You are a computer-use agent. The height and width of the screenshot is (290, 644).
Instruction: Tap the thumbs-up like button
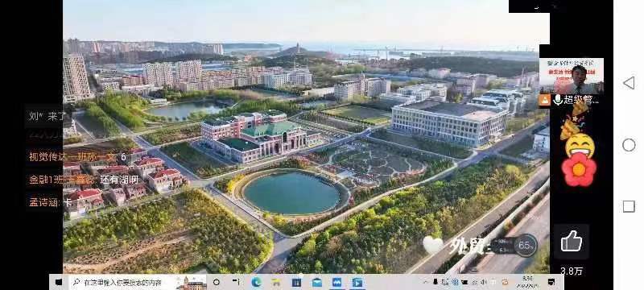tap(572, 241)
